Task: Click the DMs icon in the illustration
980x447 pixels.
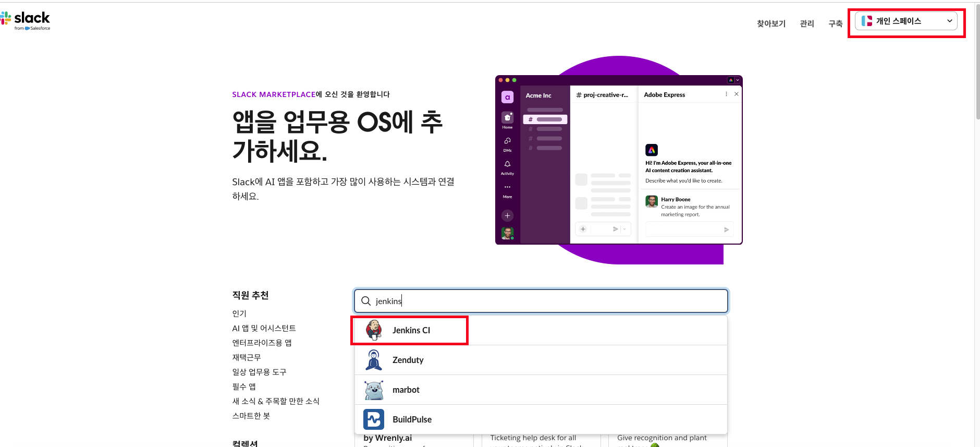Action: point(507,141)
